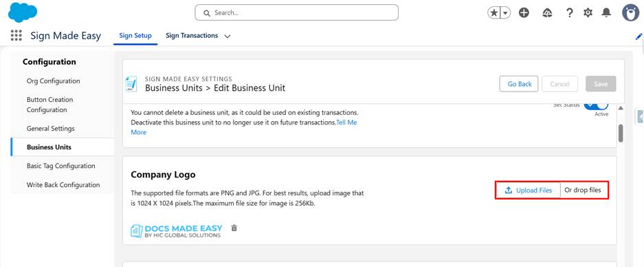Open the Global Actions plus icon
Viewport: 644px width, 267px height.
point(524,13)
